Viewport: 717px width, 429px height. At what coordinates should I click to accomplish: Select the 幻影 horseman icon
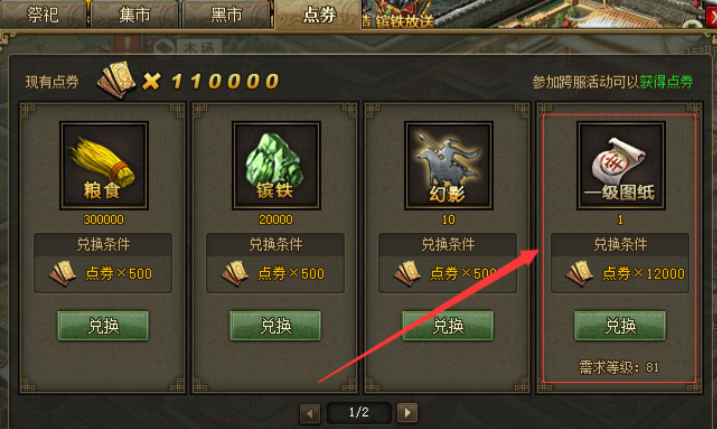(x=448, y=165)
